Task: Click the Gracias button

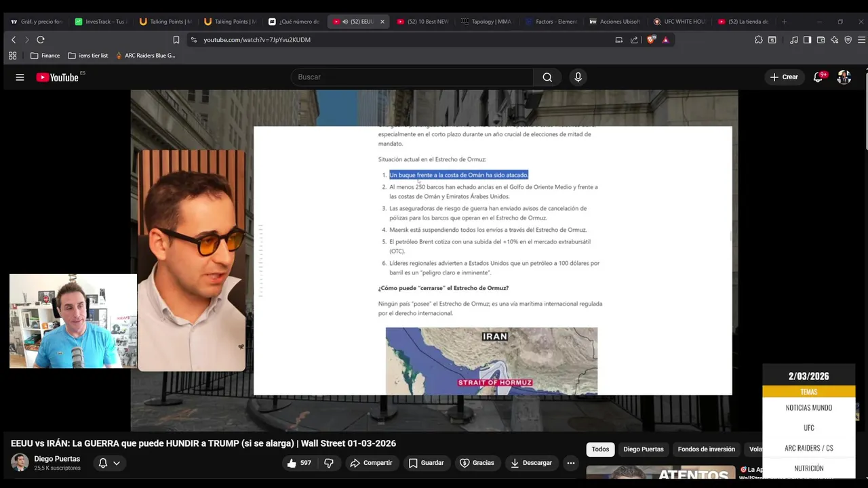Action: tap(477, 463)
